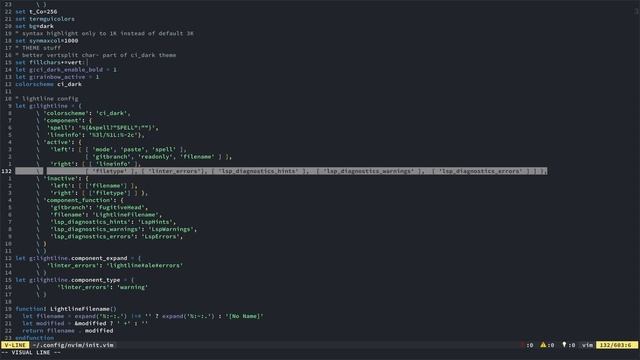Viewport: 640px width, 360px height.
Task: Click the line 'let g:ci_dark_enable_bold = 1'
Action: click(x=66, y=70)
